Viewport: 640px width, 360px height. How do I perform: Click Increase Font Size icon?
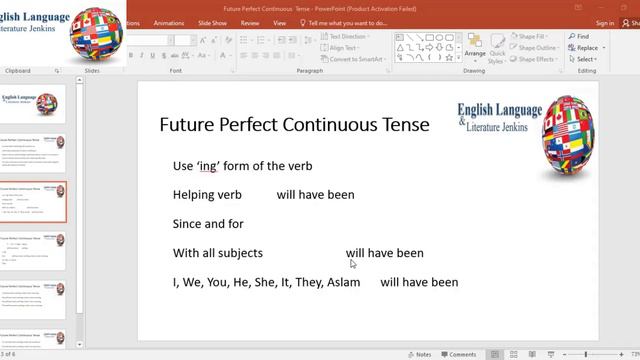(x=203, y=40)
